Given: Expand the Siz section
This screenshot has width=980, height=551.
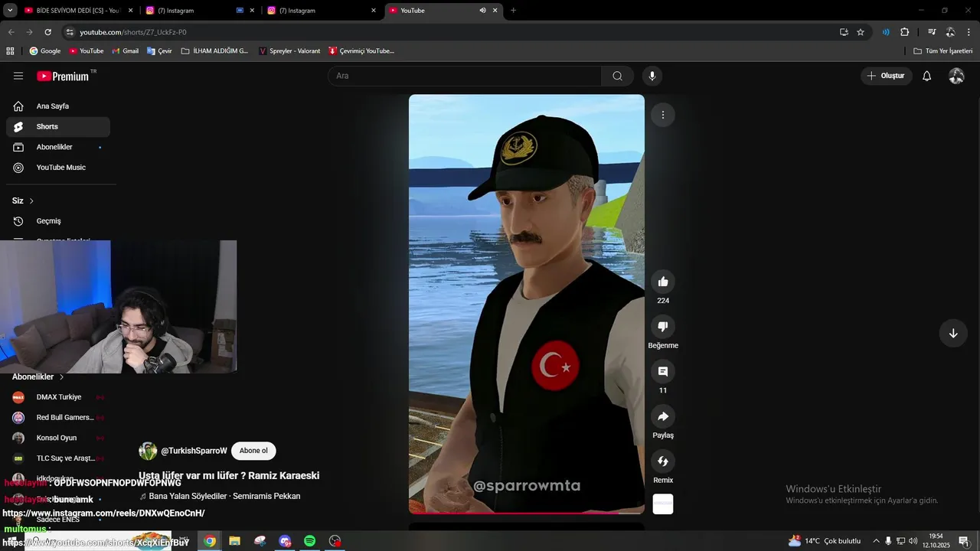Looking at the screenshot, I should 23,201.
